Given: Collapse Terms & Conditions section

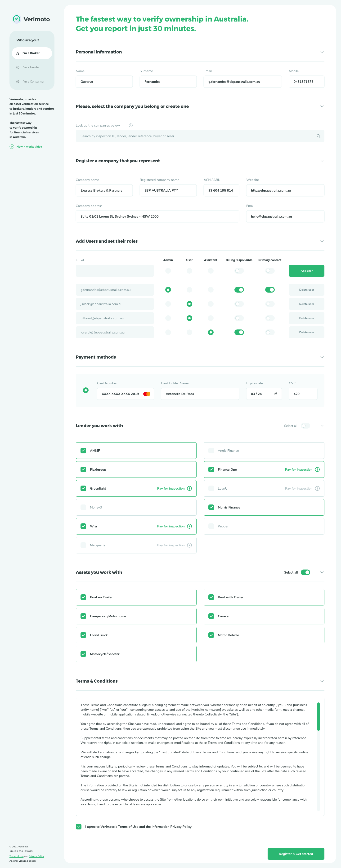Looking at the screenshot, I should [322, 681].
